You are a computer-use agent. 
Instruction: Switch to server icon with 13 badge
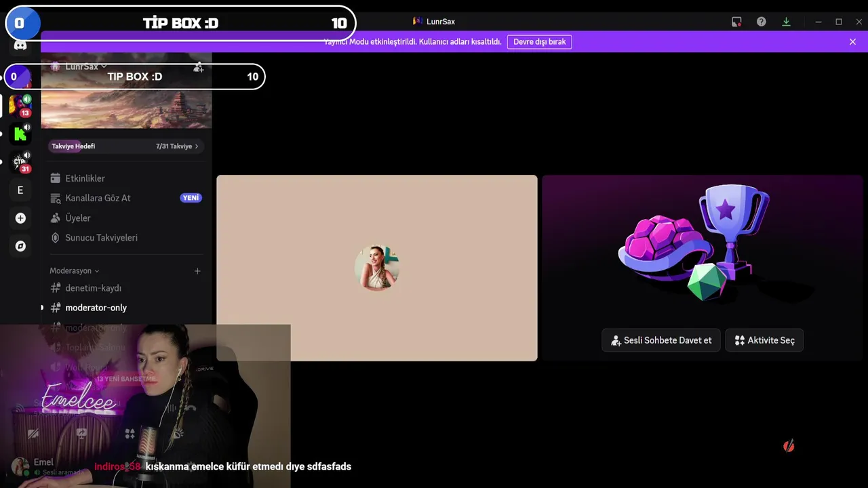pyautogui.click(x=20, y=106)
